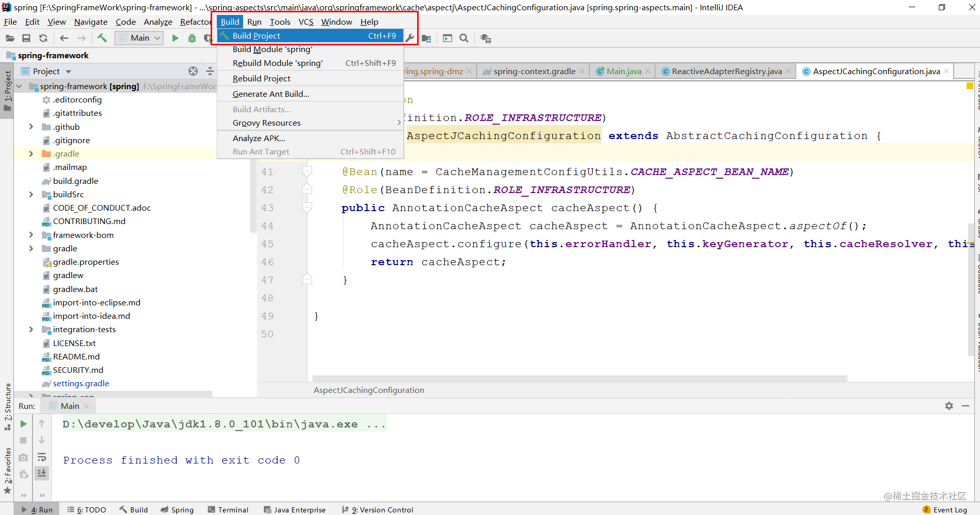Screen dimensions: 980x515
Task: Open settings with wrench toolbar icon
Action: (x=410, y=38)
